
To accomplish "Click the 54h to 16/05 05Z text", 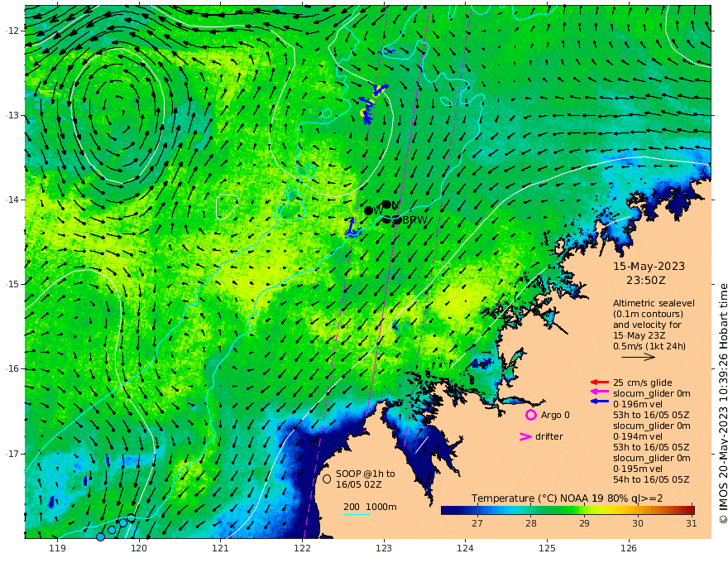I will click(x=651, y=479).
